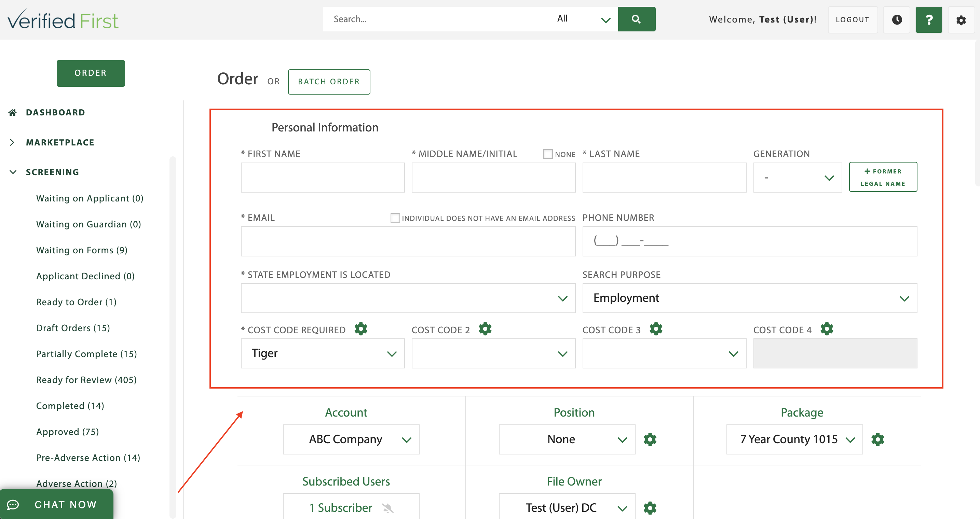Screen dimensions: 980x519
Task: Click the Dashboard home icon
Action: click(x=12, y=112)
